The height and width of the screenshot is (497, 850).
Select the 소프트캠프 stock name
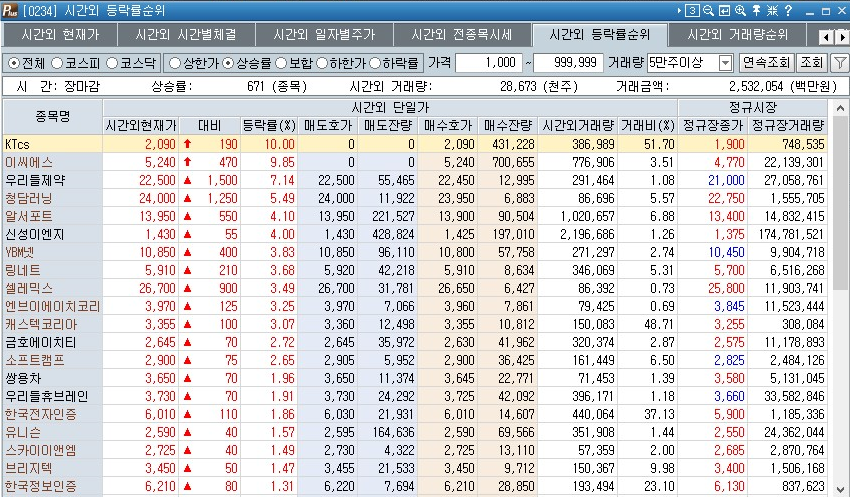(x=35, y=360)
